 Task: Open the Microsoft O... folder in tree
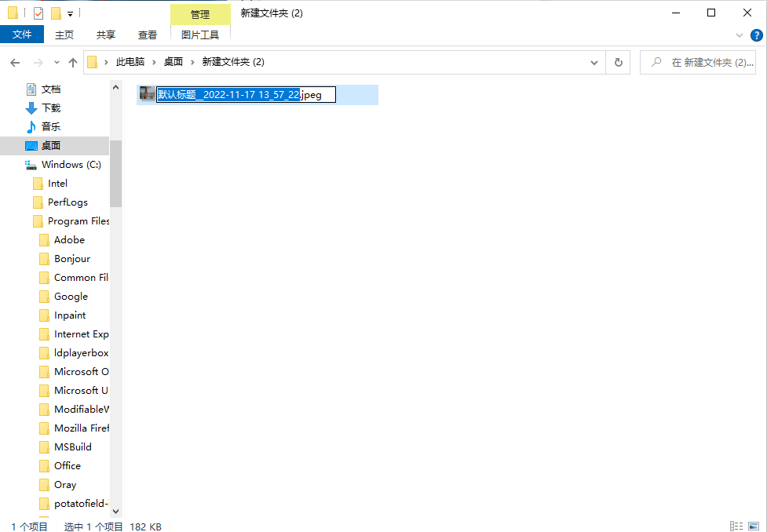(x=81, y=372)
